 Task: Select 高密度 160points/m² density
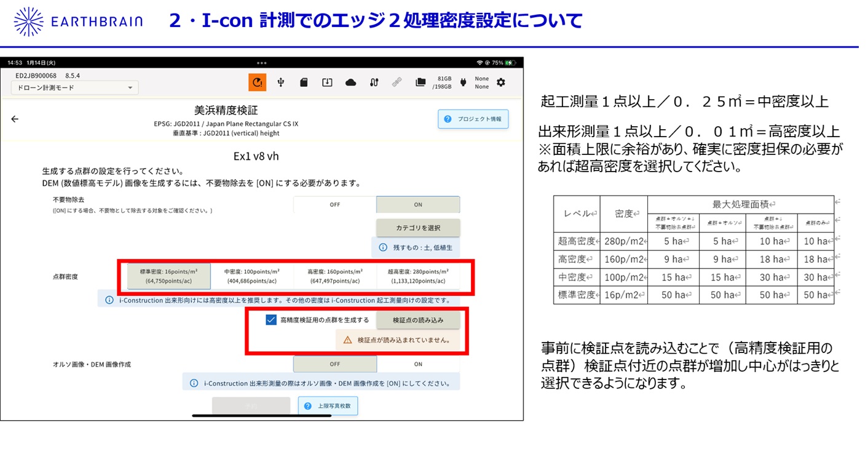[335, 276]
